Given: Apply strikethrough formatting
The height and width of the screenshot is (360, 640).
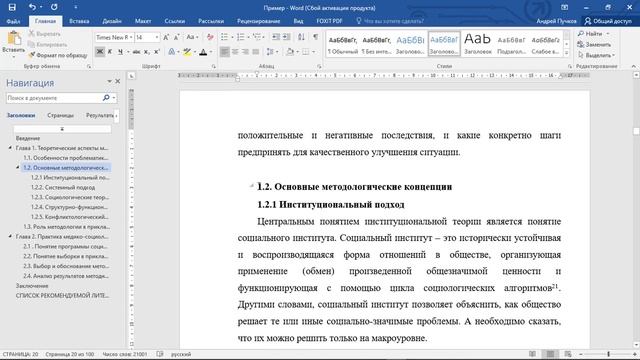Looking at the screenshot, I should (136, 52).
